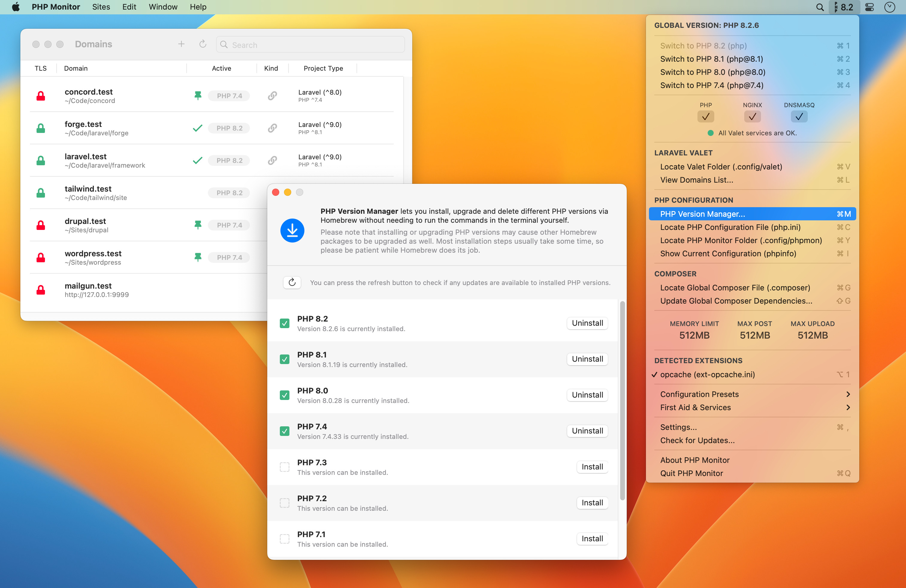Click the red lock for concord.test

pyautogui.click(x=41, y=96)
